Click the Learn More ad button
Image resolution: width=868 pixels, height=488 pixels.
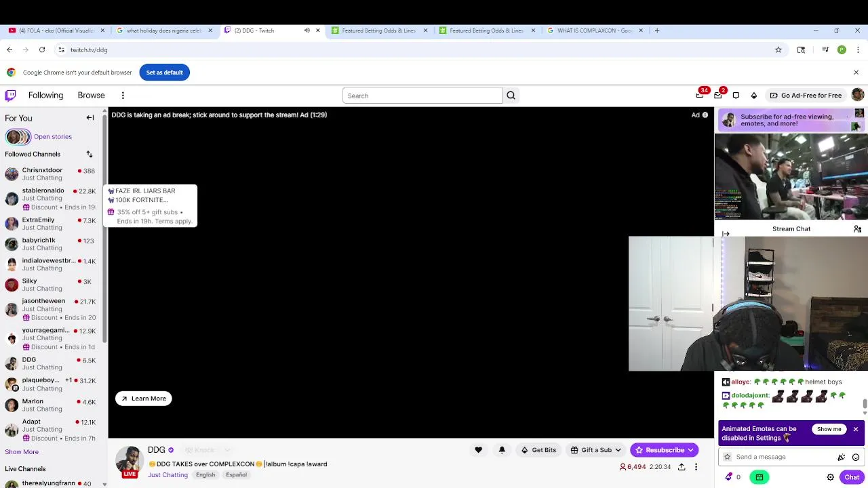(x=143, y=399)
